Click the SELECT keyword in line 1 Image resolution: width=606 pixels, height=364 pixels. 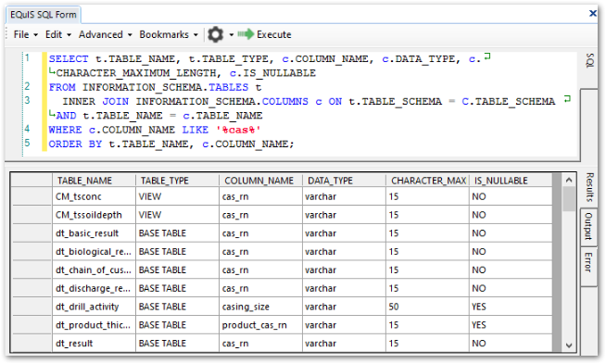click(x=69, y=58)
